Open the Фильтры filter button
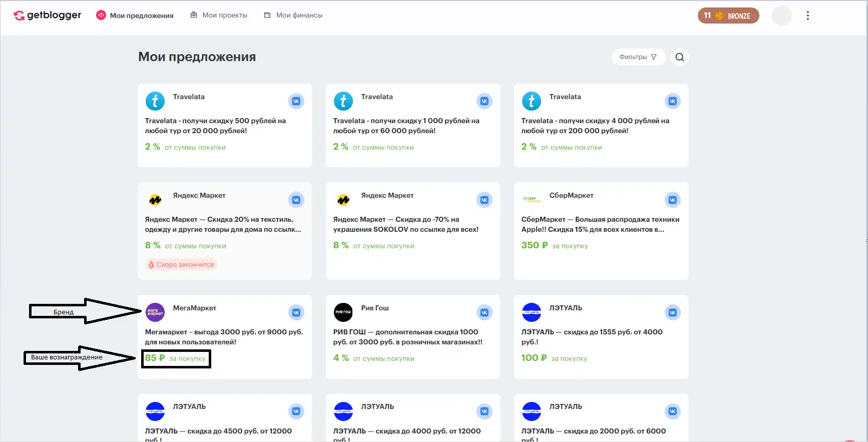 (x=638, y=57)
